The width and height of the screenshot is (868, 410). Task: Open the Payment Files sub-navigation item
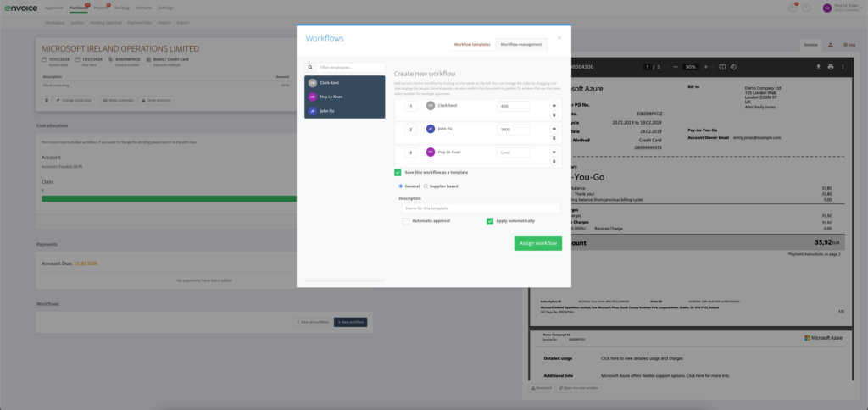click(x=140, y=23)
